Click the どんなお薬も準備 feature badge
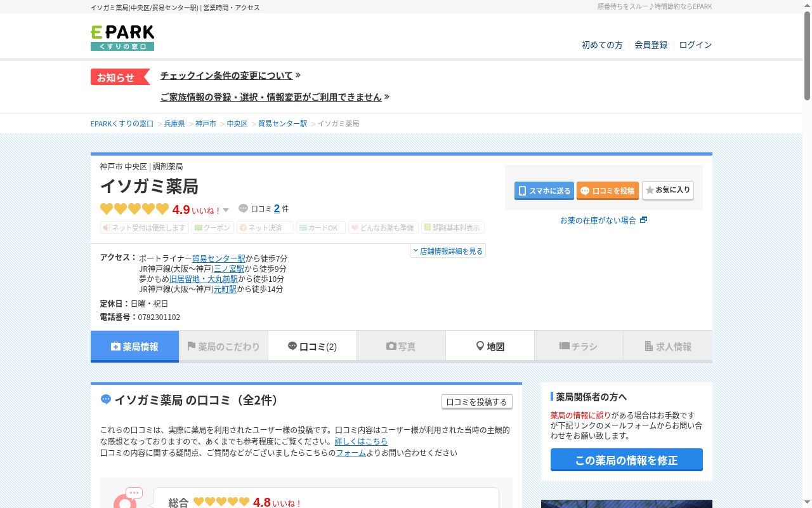 click(x=383, y=227)
